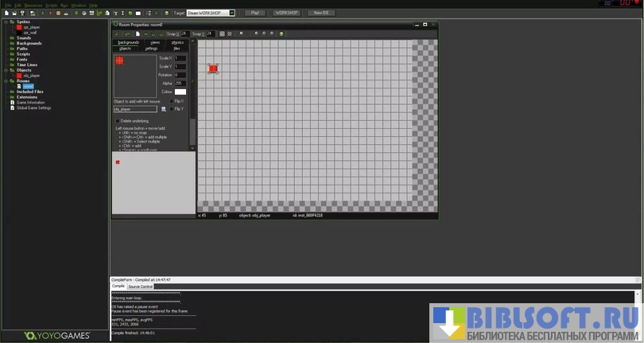644x343 pixels.
Task: Click the green help icon in room toolbar
Action: 281,33
